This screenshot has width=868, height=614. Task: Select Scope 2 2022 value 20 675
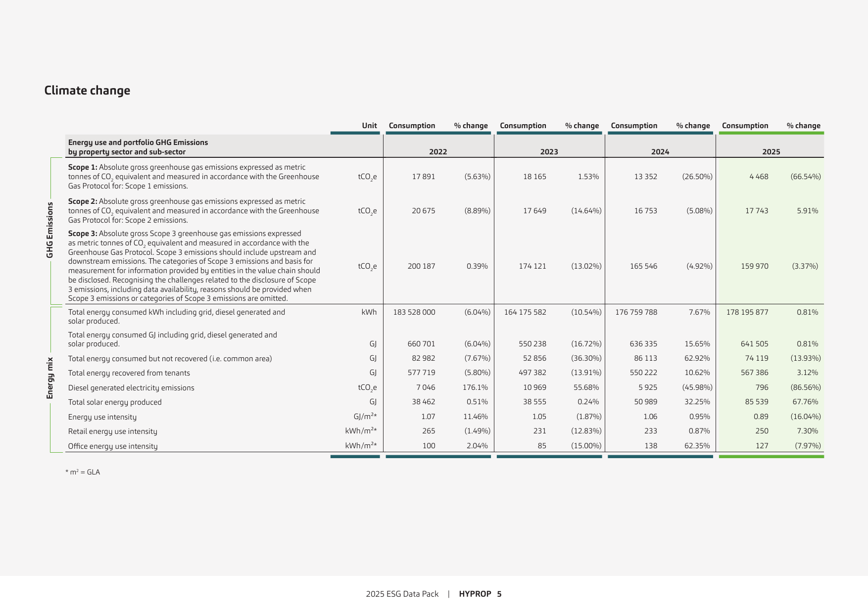tap(424, 211)
